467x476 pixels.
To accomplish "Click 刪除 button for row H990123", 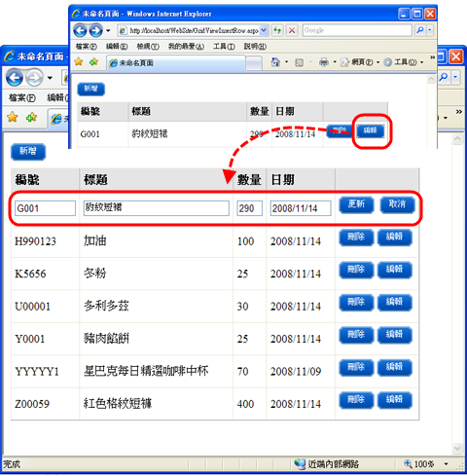I will [x=356, y=238].
